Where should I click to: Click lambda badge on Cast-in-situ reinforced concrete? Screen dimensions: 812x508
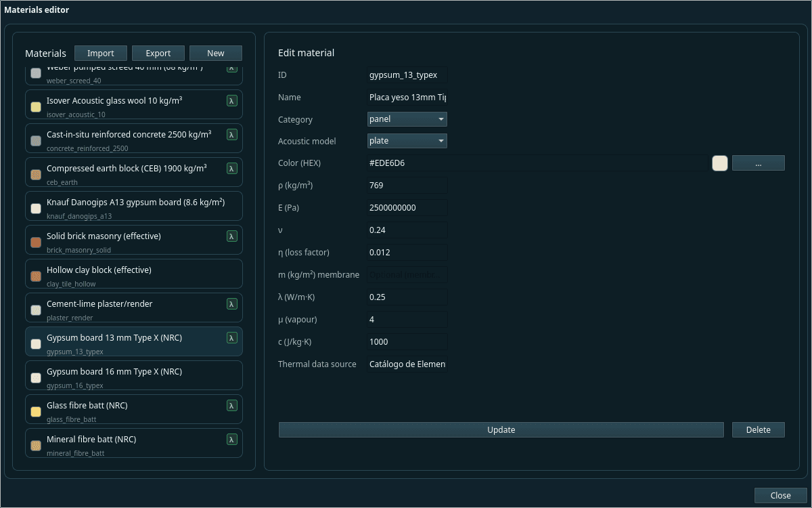[x=232, y=135]
